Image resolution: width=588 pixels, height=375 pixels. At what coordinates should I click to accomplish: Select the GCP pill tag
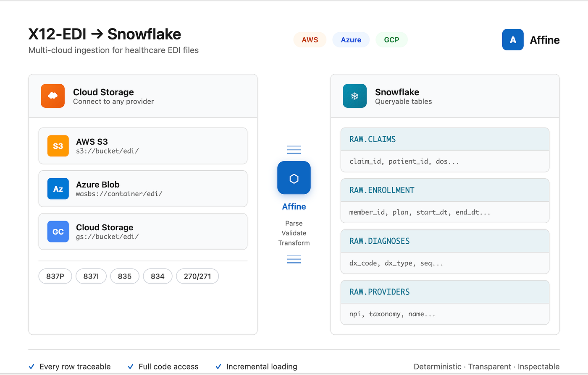tap(391, 40)
